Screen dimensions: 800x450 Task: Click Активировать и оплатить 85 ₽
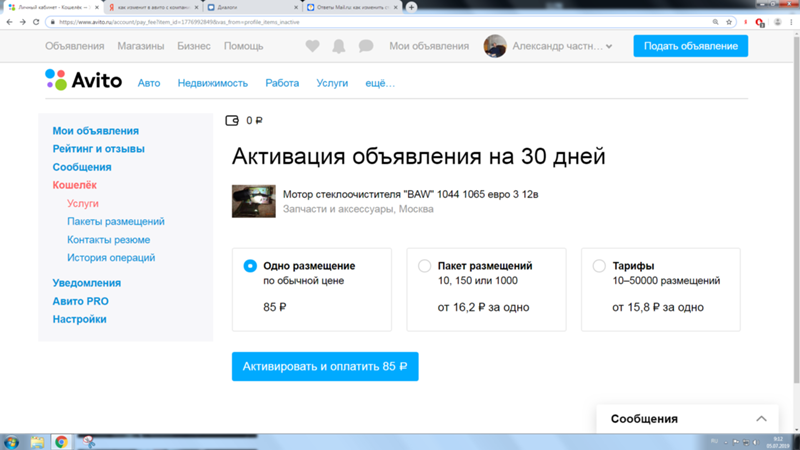click(325, 366)
